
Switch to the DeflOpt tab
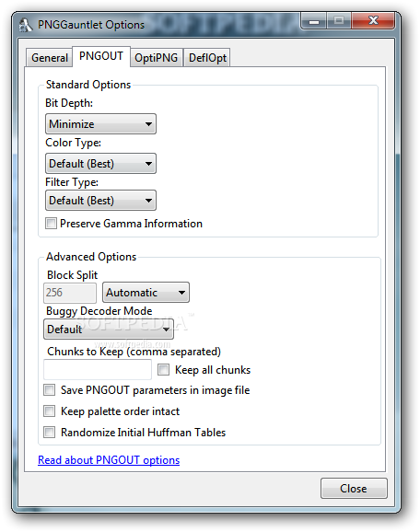click(207, 57)
